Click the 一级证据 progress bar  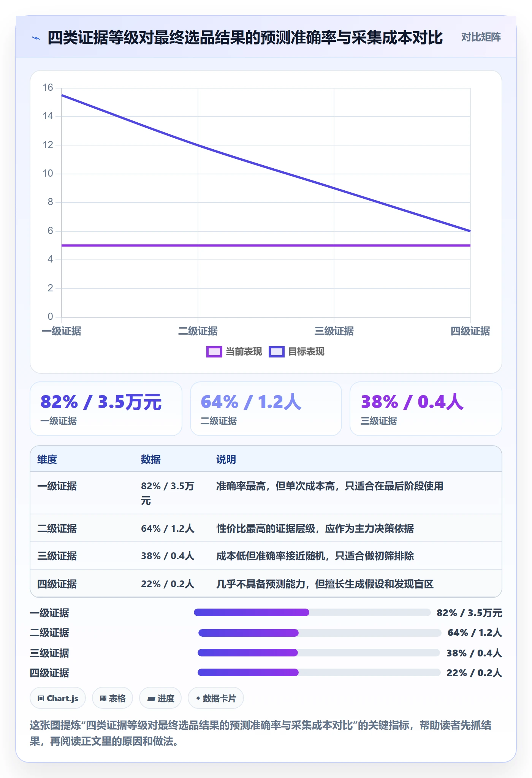(312, 612)
